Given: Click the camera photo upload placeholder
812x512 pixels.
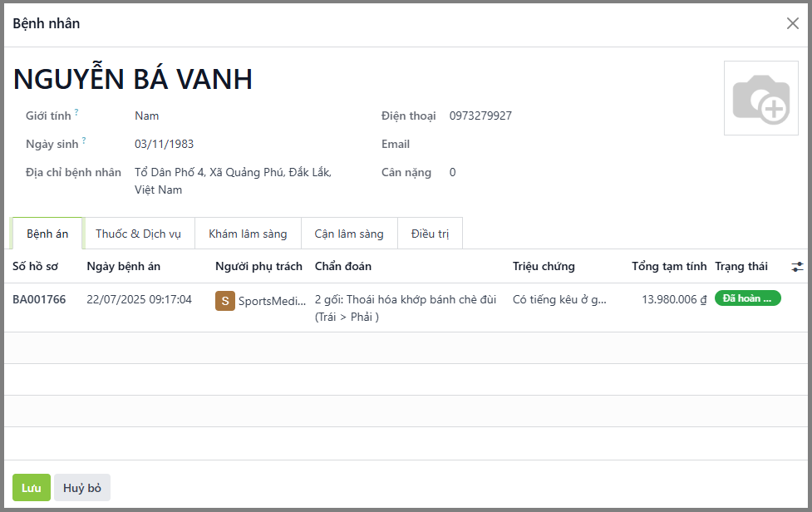Looking at the screenshot, I should 760,98.
